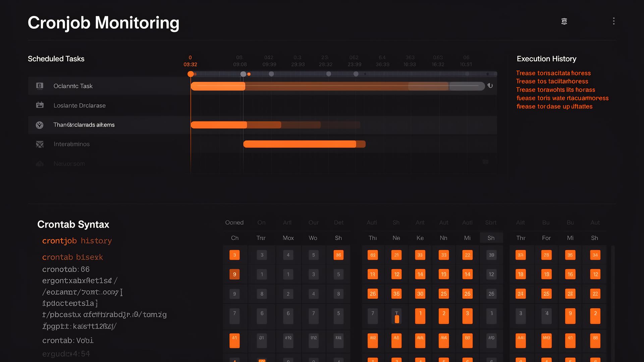Click the calendar icon beside Loslante Drclarase
This screenshot has height=362, width=644.
point(40,105)
